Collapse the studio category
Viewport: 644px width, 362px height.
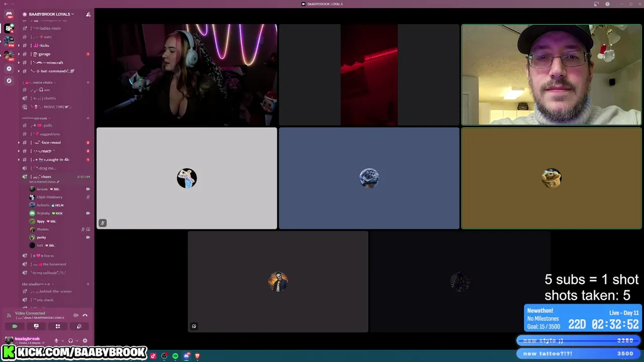point(37,284)
